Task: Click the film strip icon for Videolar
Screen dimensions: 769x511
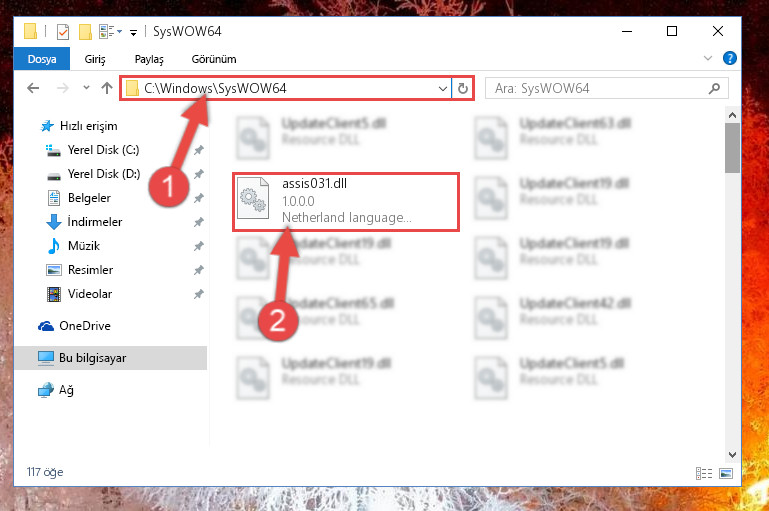Action: click(x=54, y=294)
